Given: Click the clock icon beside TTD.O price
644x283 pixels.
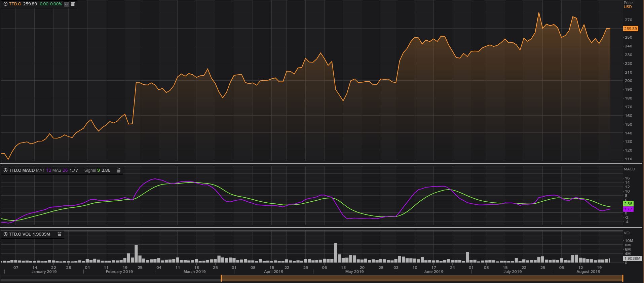Looking at the screenshot, I should (x=6, y=4).
